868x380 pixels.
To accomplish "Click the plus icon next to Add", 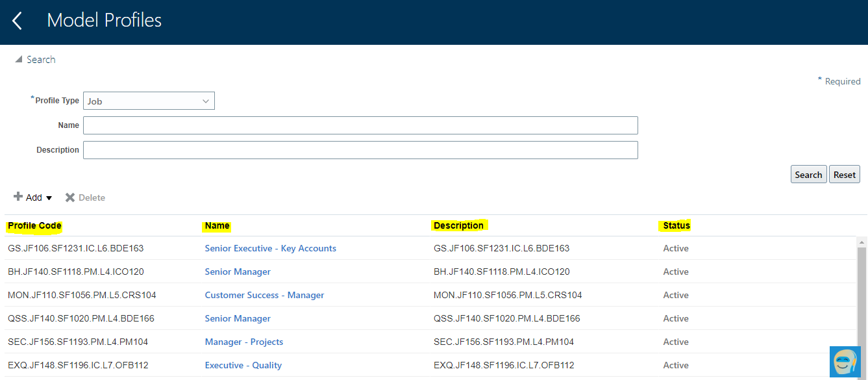I will pos(18,197).
